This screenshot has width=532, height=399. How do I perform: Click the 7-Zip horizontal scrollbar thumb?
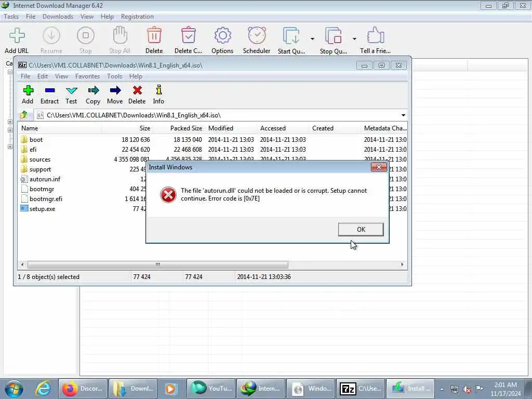pos(158,264)
